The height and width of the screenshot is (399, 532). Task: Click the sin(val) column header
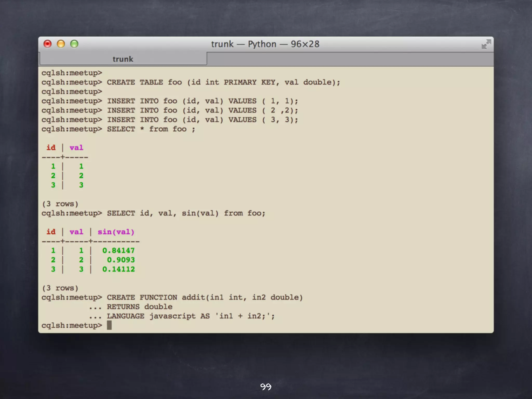point(116,232)
